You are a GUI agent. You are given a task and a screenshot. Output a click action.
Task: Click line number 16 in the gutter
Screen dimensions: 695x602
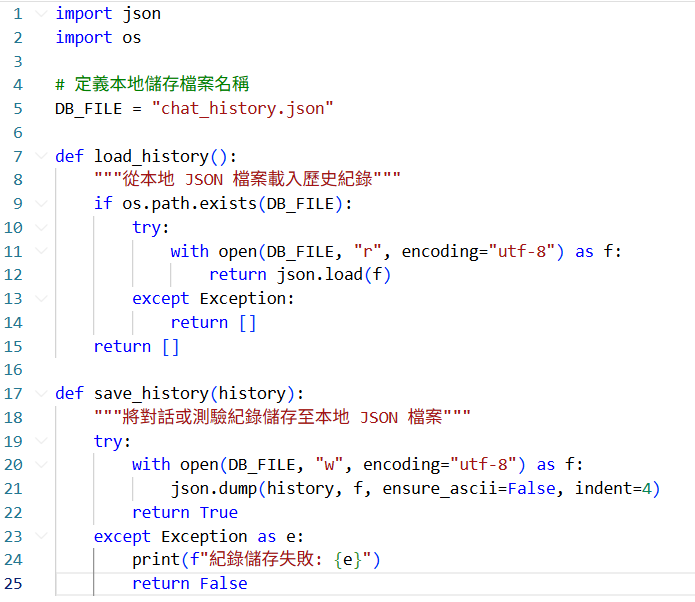13,370
